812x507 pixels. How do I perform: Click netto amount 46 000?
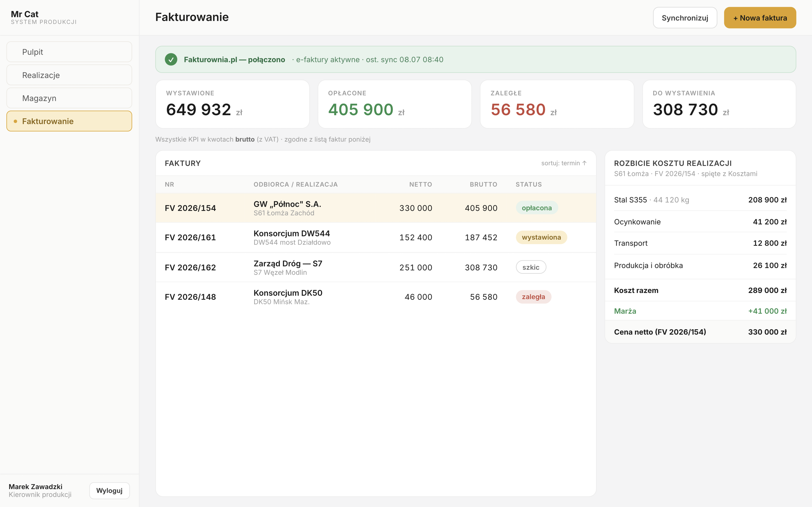(x=418, y=297)
